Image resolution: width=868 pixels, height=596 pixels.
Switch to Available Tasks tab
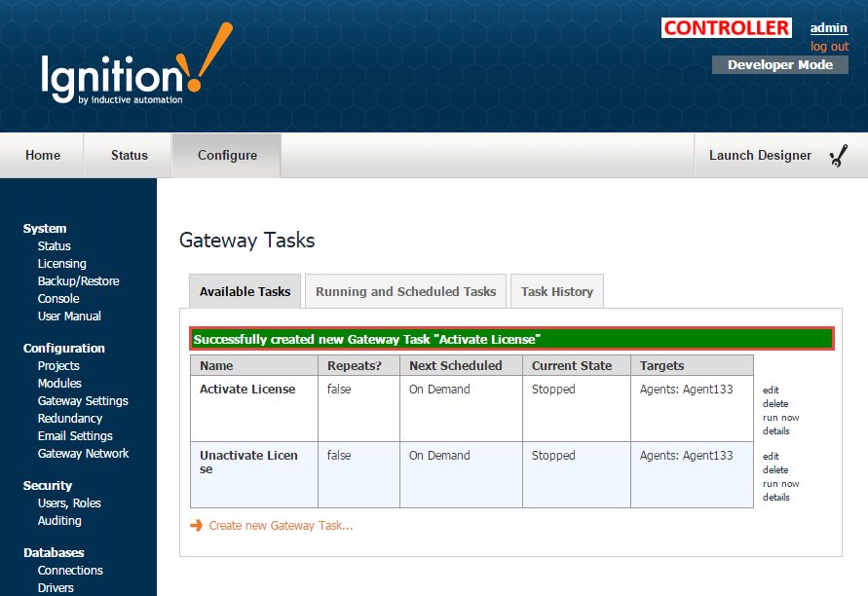245,291
